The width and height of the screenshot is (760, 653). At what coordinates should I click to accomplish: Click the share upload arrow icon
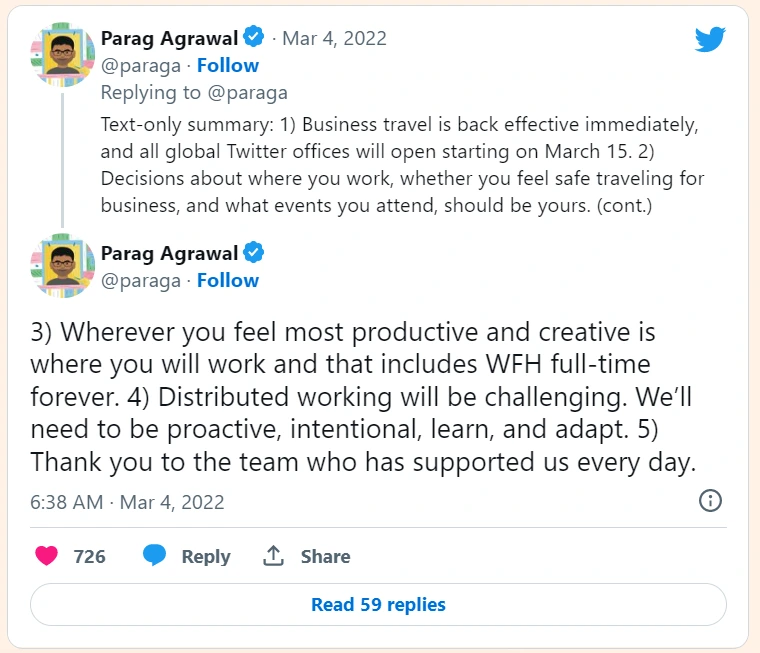click(273, 556)
